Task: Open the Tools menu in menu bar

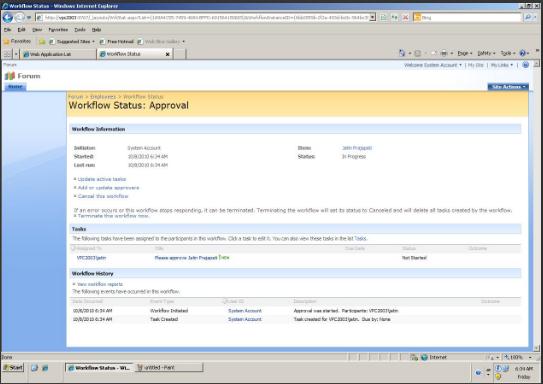Action: (x=80, y=30)
